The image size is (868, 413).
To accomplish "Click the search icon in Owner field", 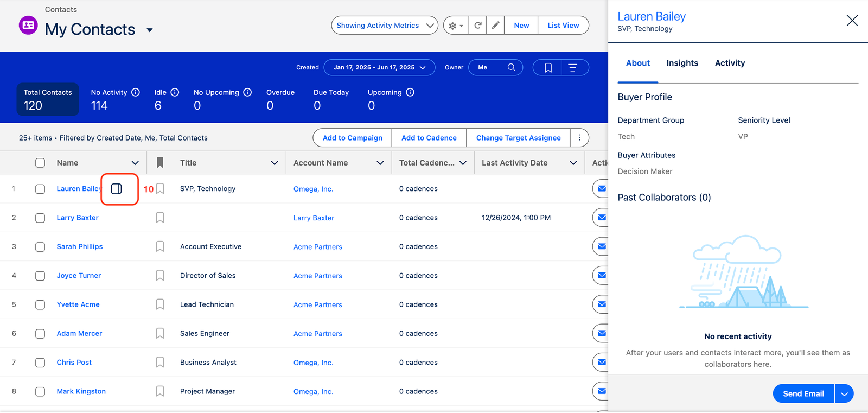I will (x=511, y=67).
